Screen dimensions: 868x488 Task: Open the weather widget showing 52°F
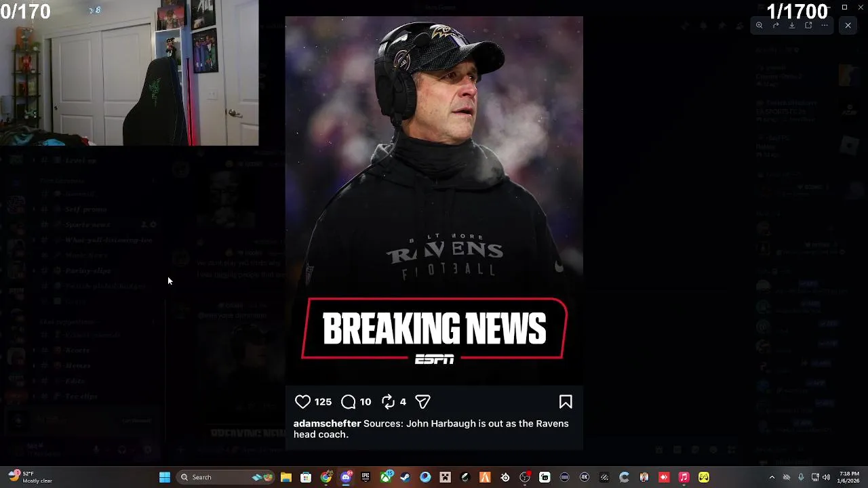click(x=31, y=477)
